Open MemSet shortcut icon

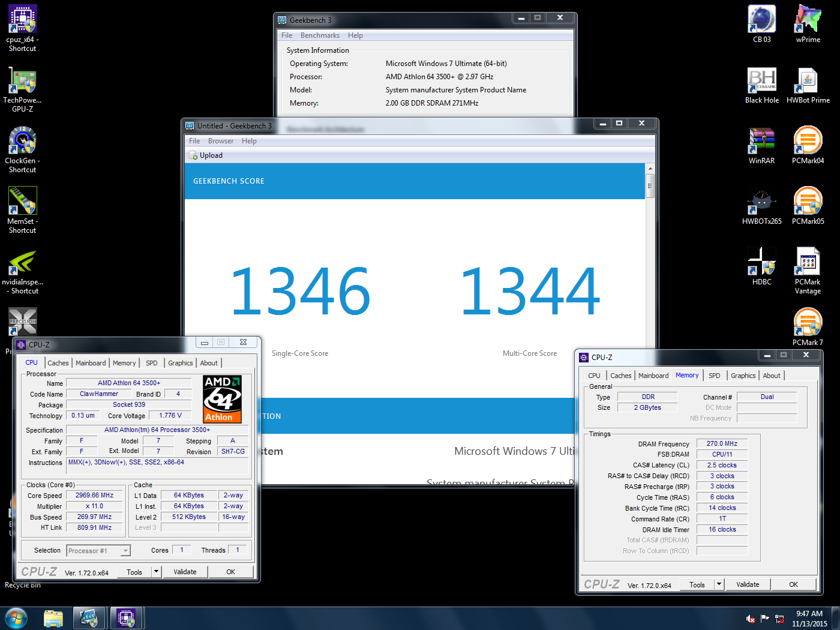pos(23,210)
